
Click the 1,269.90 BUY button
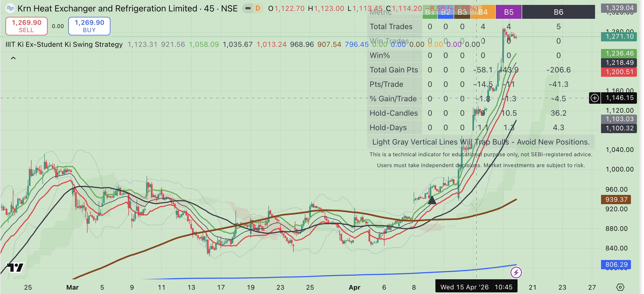click(89, 26)
